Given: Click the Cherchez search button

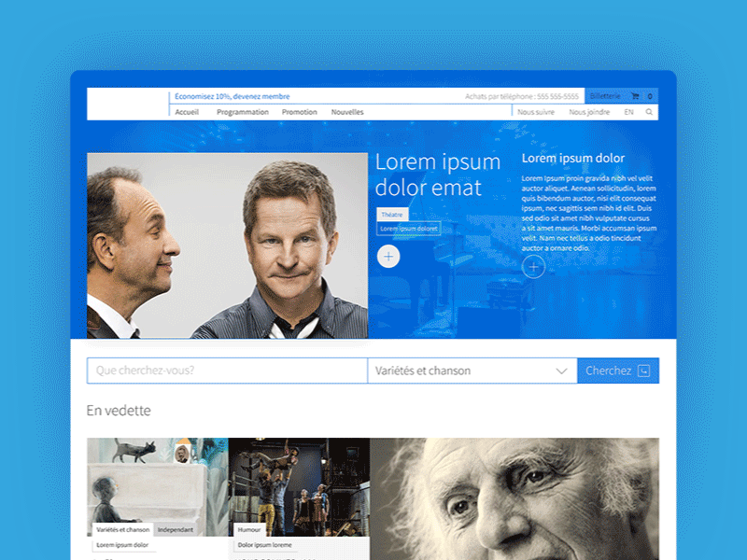Looking at the screenshot, I should pos(618,371).
